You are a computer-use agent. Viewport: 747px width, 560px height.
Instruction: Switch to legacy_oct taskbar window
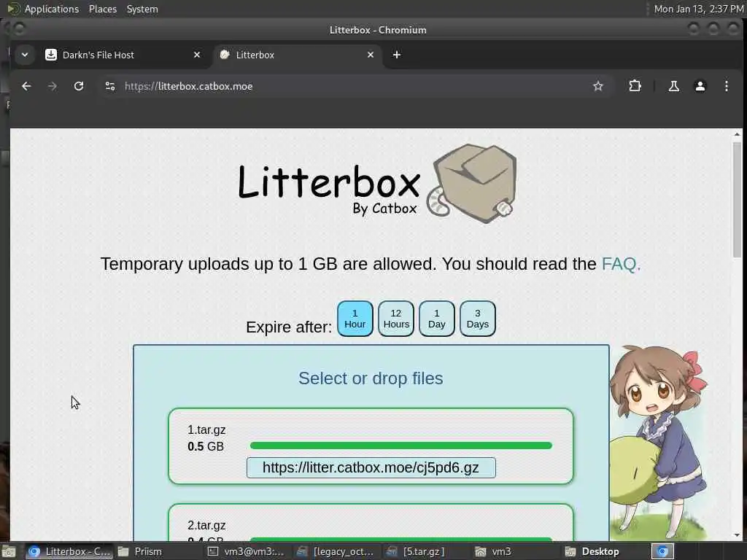(x=336, y=551)
